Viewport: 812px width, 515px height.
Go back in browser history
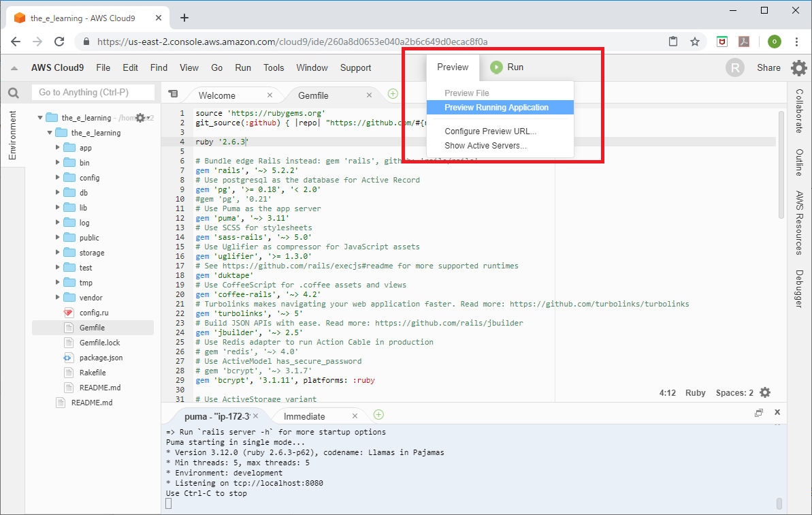(x=16, y=42)
